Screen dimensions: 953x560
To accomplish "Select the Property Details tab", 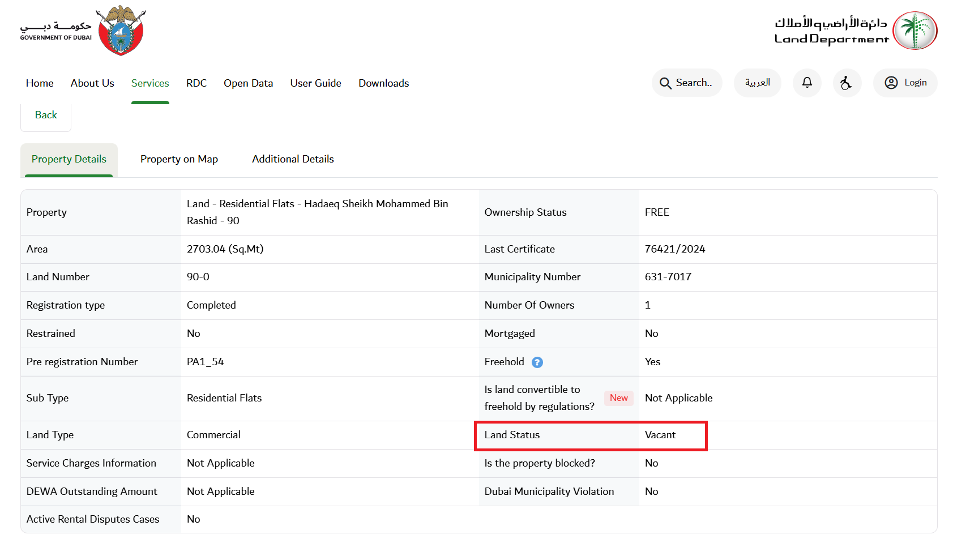I will pyautogui.click(x=69, y=159).
